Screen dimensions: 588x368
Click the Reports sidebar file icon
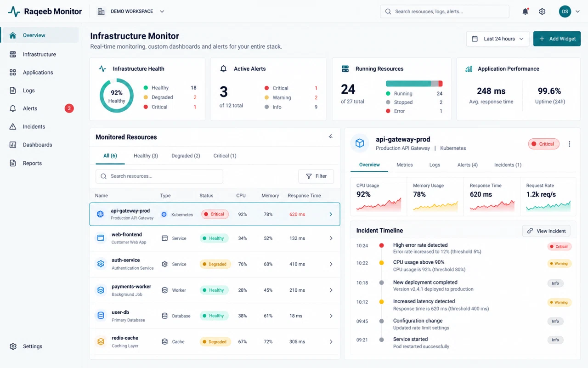[x=13, y=163]
